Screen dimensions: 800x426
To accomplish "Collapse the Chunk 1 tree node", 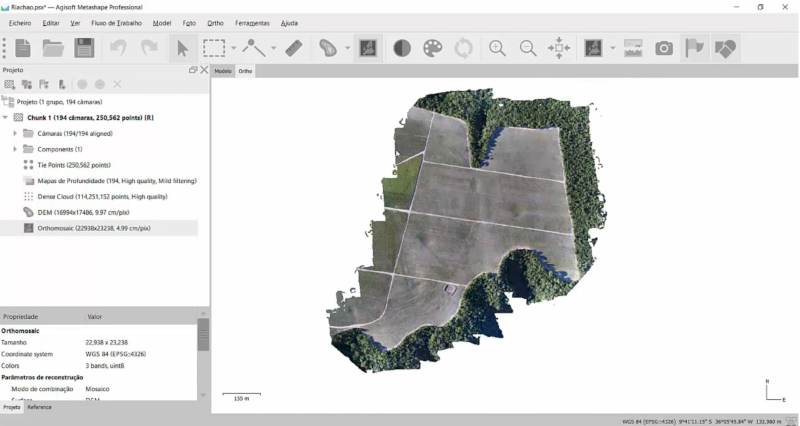I will click(x=5, y=118).
